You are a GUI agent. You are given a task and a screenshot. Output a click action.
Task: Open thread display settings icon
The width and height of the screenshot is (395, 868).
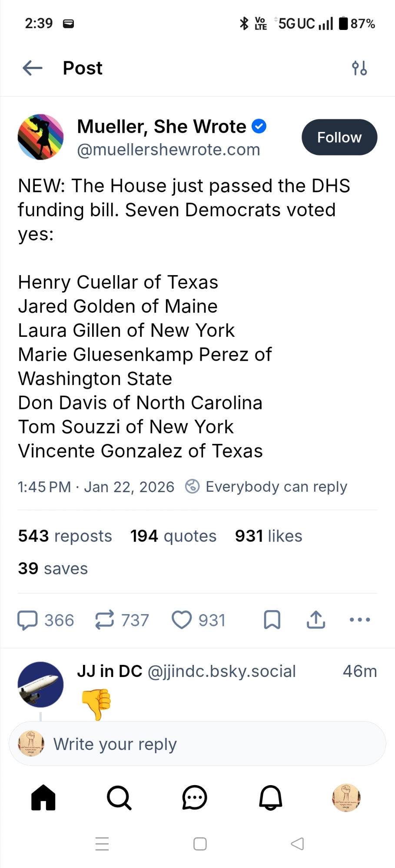pyautogui.click(x=359, y=68)
